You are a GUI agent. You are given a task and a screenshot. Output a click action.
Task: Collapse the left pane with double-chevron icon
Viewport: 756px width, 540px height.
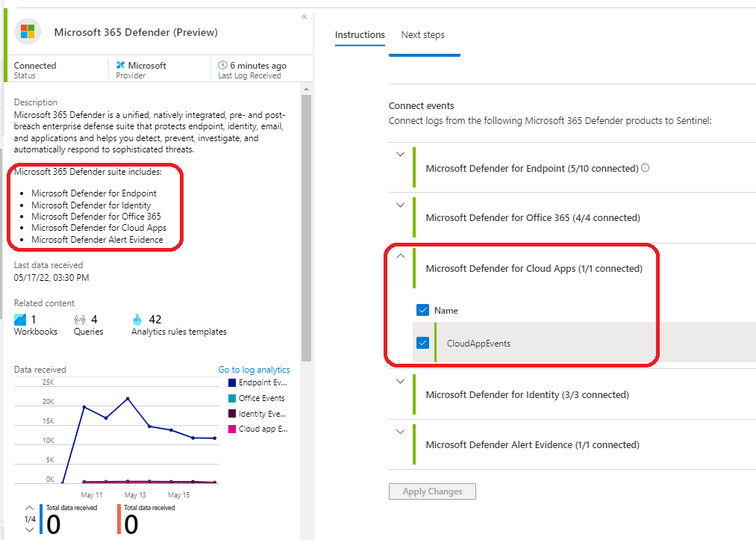pos(304,16)
